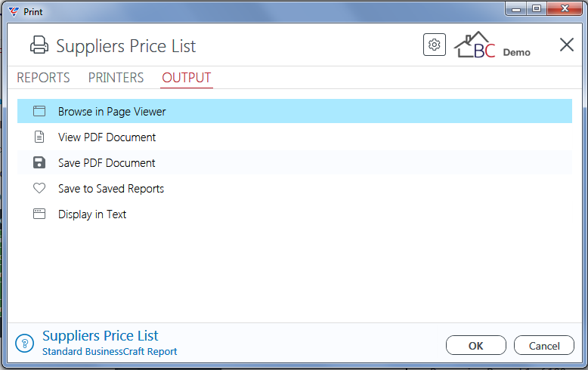588x370 pixels.
Task: Click the View PDF Document page icon
Action: point(39,137)
